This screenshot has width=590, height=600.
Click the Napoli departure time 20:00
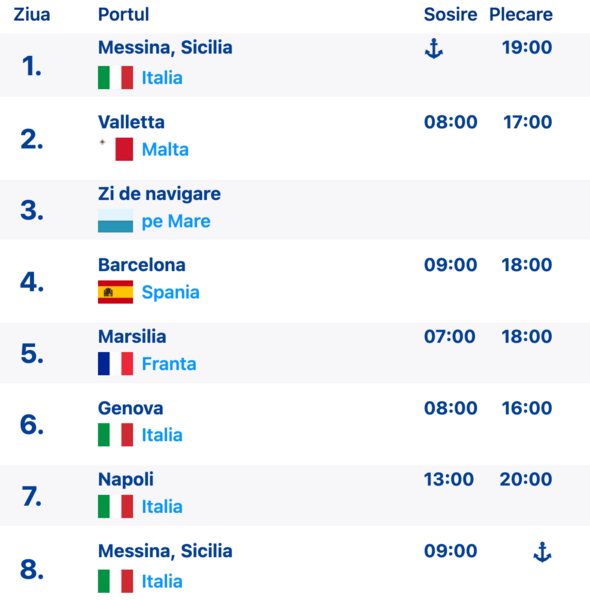coord(526,479)
